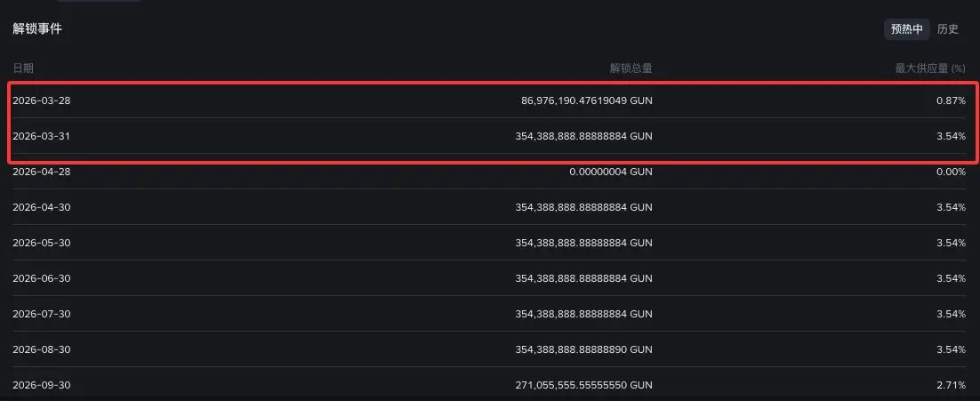
Task: Switch to the 预热中 tab
Action: click(x=906, y=29)
